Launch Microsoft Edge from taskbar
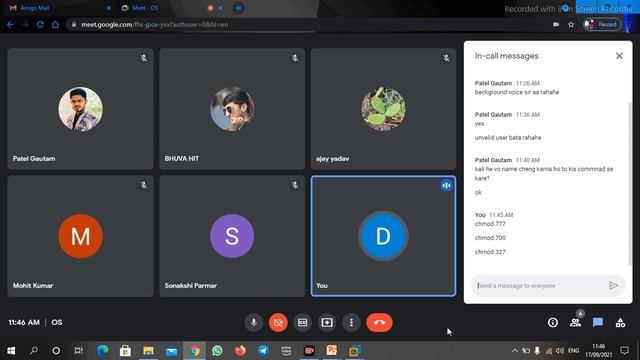Screen dimensions: 640x360 click(102, 351)
